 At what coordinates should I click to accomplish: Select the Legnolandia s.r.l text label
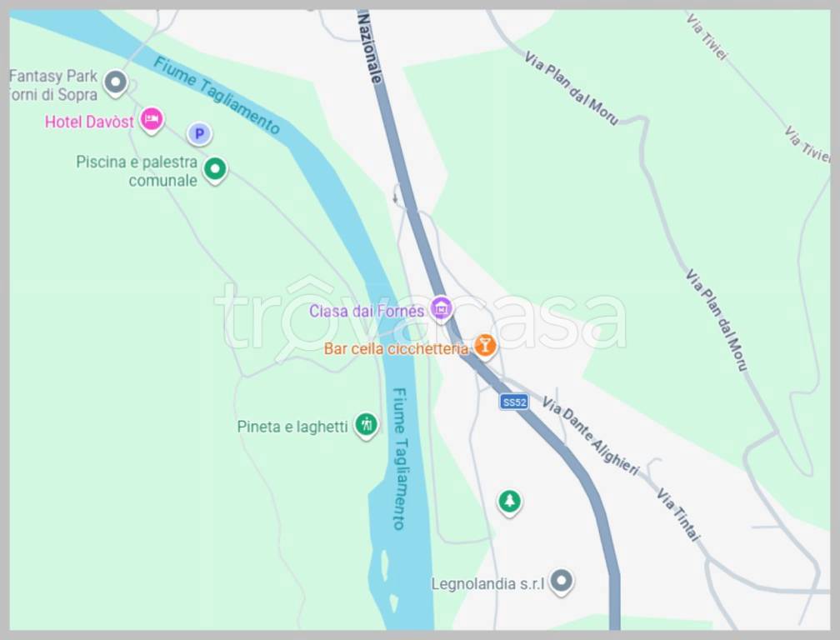[487, 584]
